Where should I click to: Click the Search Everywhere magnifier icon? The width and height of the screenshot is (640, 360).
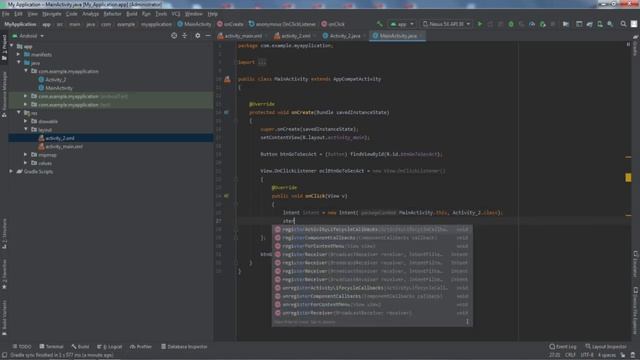[x=623, y=24]
